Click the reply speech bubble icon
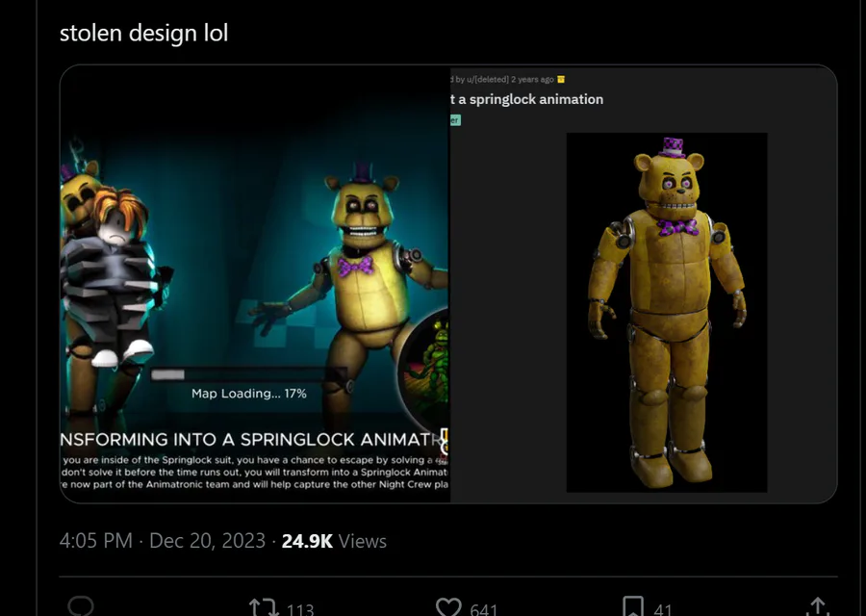The height and width of the screenshot is (616, 866). coord(81,606)
